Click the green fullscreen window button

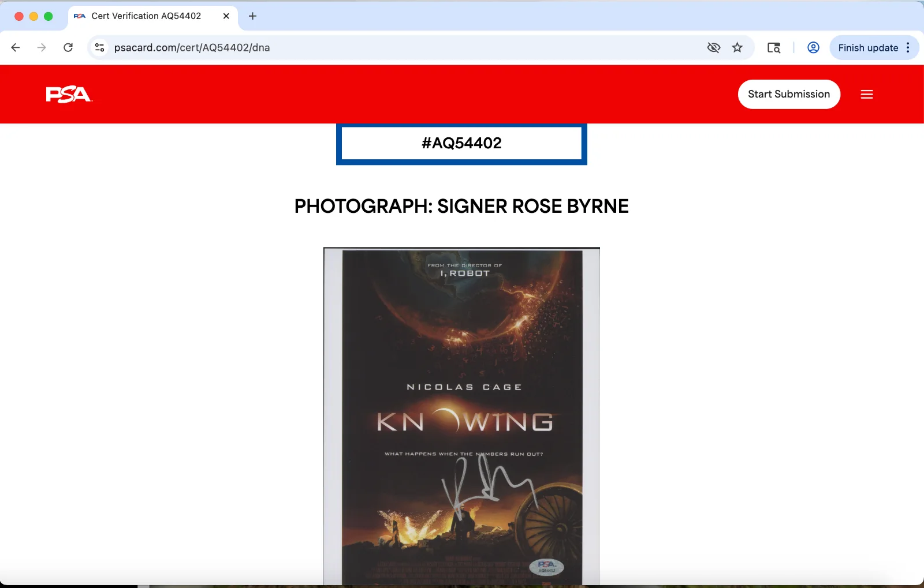pyautogui.click(x=49, y=16)
